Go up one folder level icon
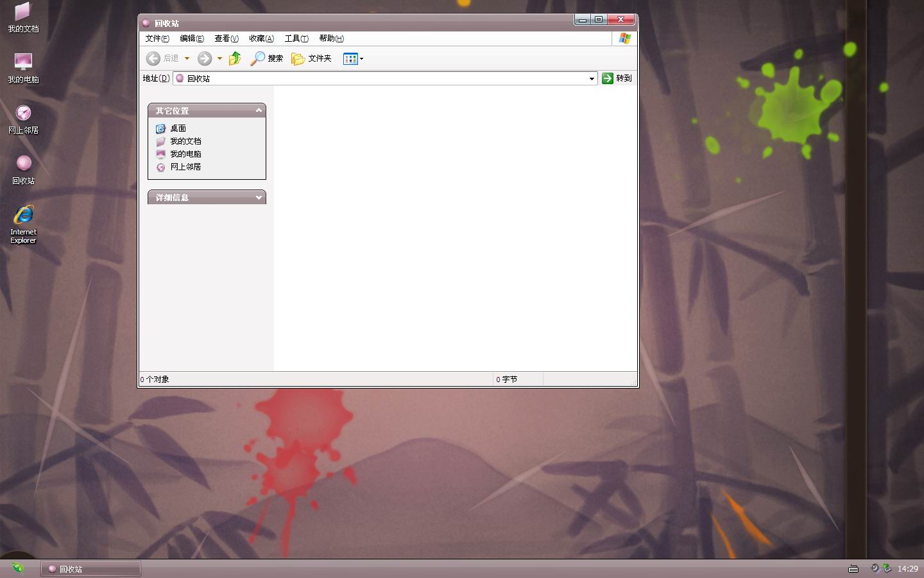The height and width of the screenshot is (578, 924). point(235,58)
